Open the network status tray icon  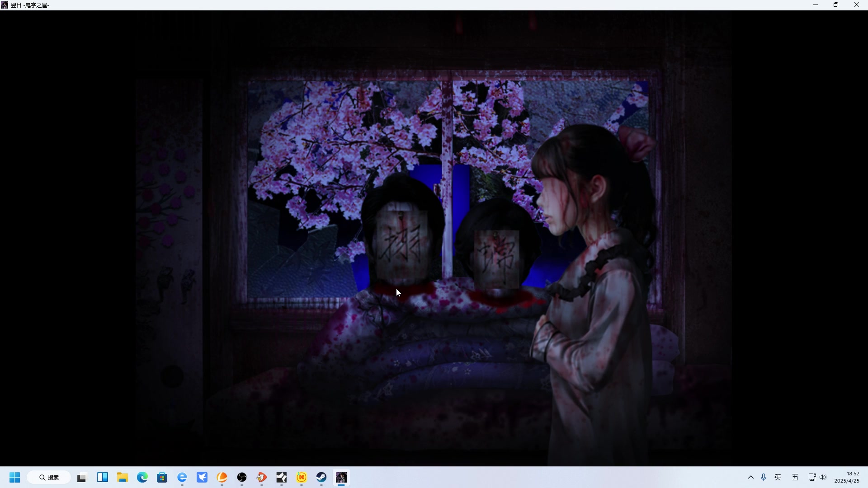click(812, 477)
